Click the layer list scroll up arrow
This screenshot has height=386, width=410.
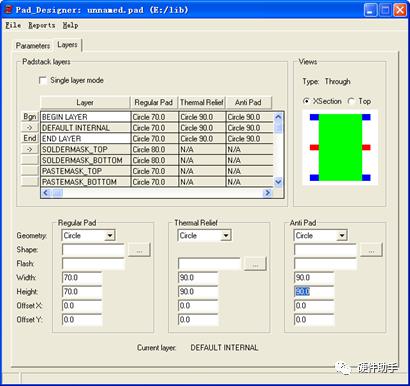pos(278,117)
